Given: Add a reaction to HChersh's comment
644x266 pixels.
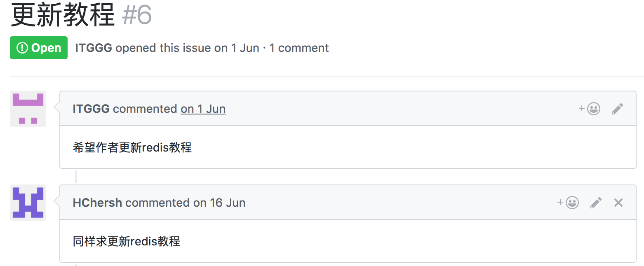Looking at the screenshot, I should pyautogui.click(x=568, y=203).
